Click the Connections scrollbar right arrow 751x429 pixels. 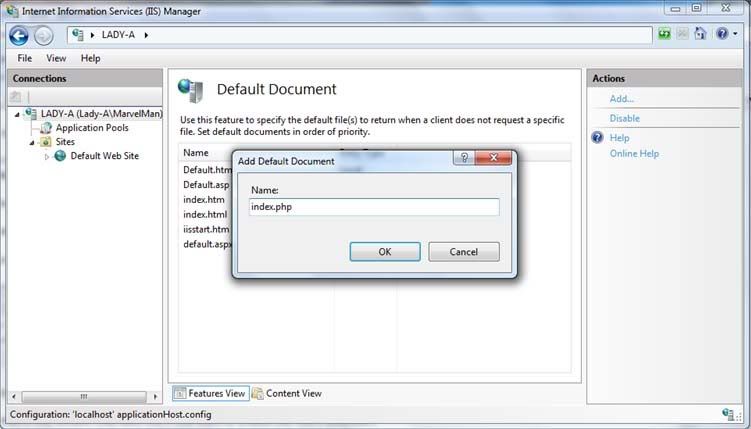click(x=155, y=396)
